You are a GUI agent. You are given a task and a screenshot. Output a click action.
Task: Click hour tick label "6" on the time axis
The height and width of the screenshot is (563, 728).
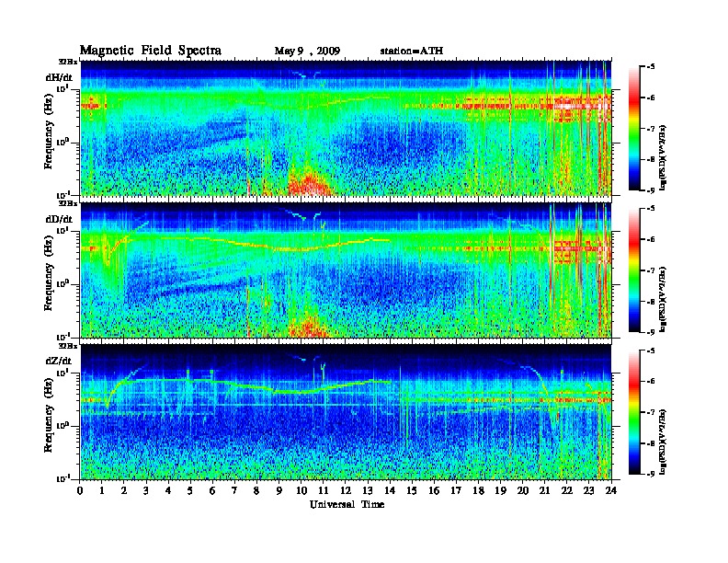click(213, 490)
